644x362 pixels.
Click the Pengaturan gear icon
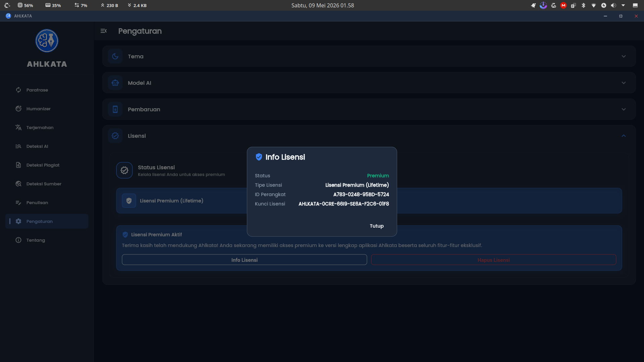(18, 221)
